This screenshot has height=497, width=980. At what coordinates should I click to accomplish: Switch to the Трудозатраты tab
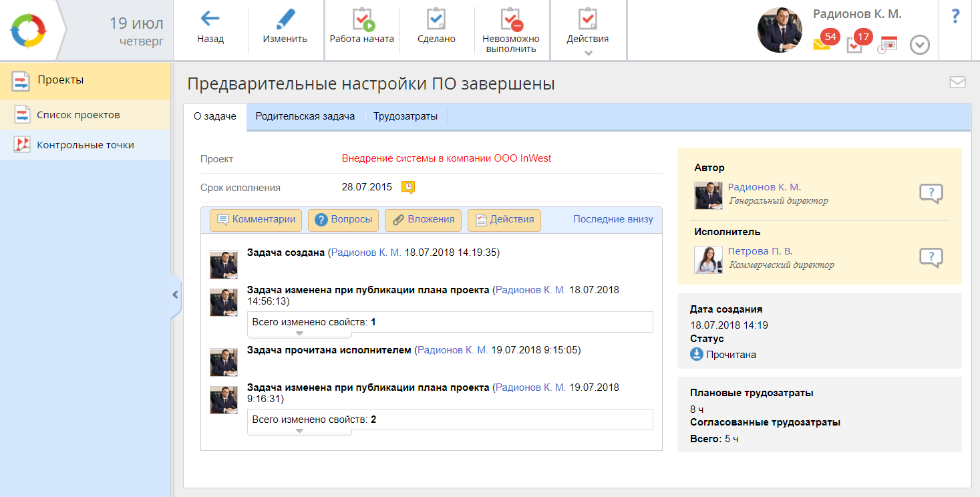[x=405, y=116]
